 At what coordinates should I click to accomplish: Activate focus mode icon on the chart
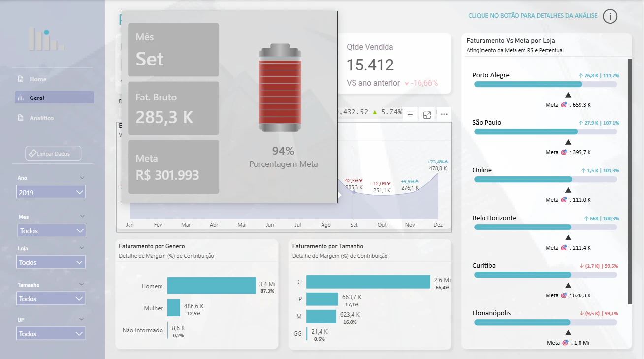[x=427, y=115]
